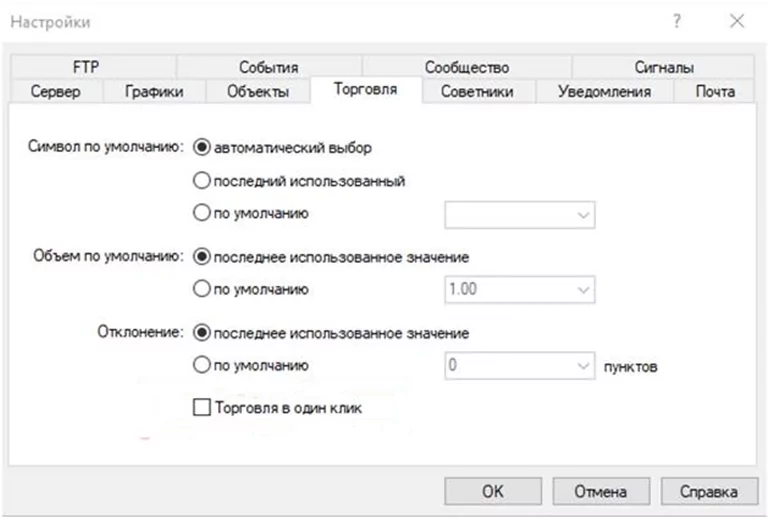The width and height of the screenshot is (769, 519).
Task: Switch to the События tab
Action: coord(269,67)
